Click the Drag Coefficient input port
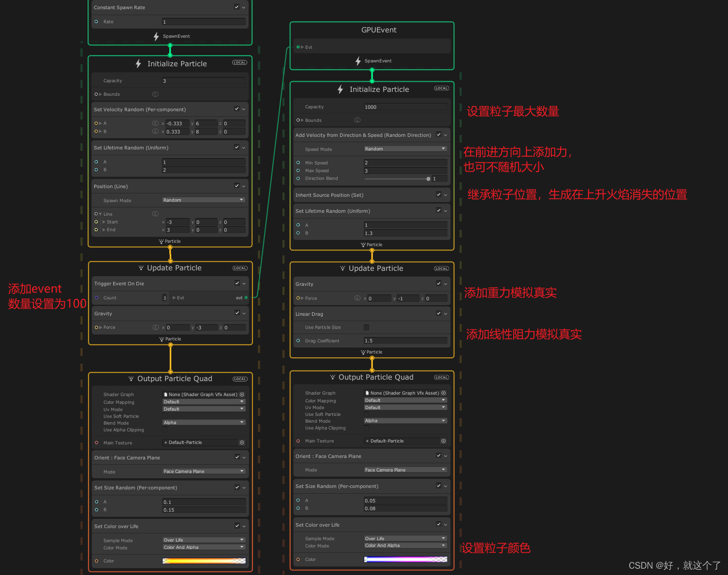728x575 pixels. 298,340
